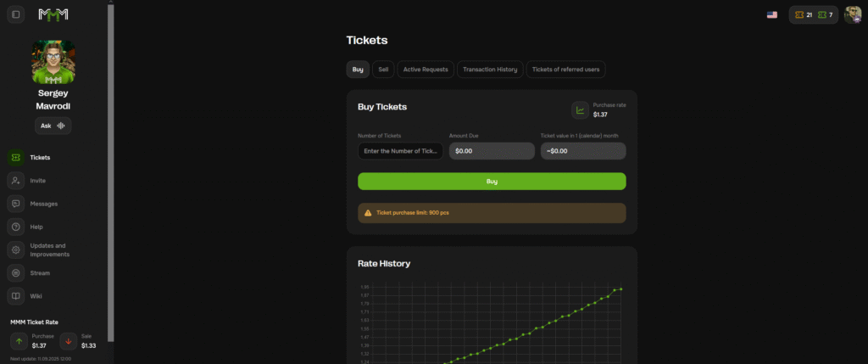
Task: Switch to the Active Requests tab
Action: 427,70
